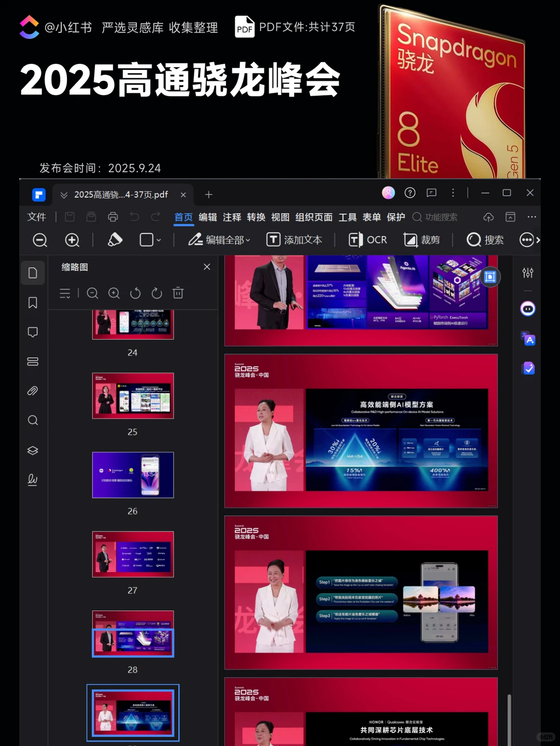Image resolution: width=560 pixels, height=746 pixels.
Task: Open the 文件 menu
Action: [37, 217]
